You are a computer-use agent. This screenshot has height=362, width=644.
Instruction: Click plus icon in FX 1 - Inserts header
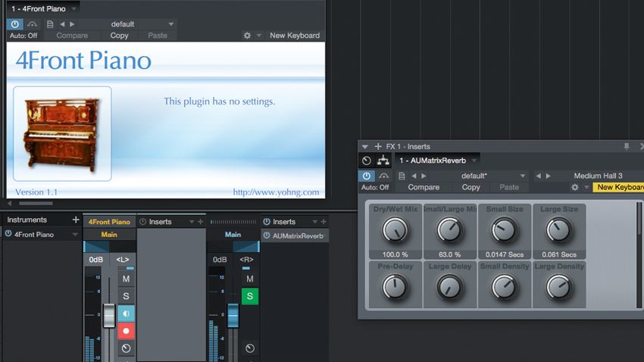click(378, 146)
